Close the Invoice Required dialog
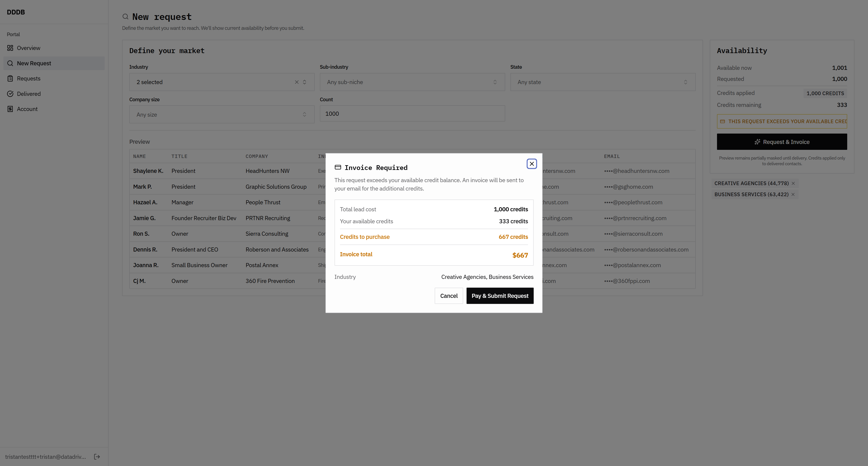The width and height of the screenshot is (868, 466). [x=532, y=164]
